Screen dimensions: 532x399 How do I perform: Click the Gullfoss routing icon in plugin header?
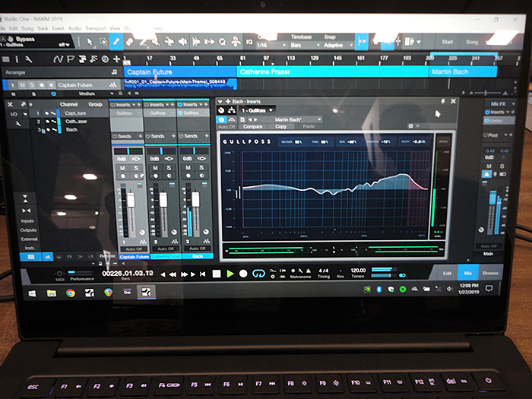pyautogui.click(x=232, y=110)
